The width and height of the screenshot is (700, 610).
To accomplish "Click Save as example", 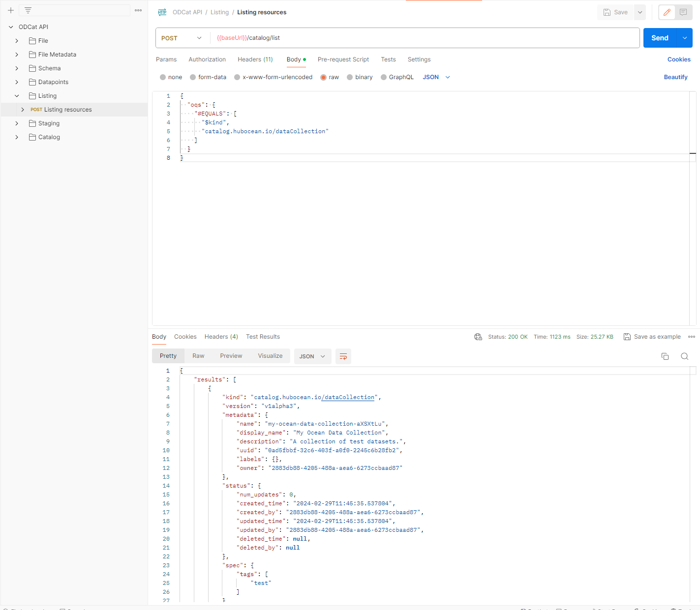I will click(x=652, y=337).
